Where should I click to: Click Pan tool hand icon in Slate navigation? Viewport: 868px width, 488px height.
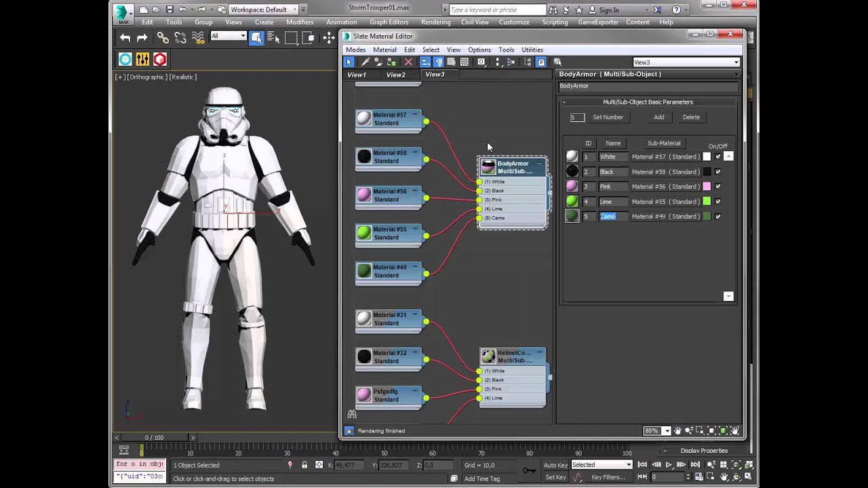(x=677, y=430)
